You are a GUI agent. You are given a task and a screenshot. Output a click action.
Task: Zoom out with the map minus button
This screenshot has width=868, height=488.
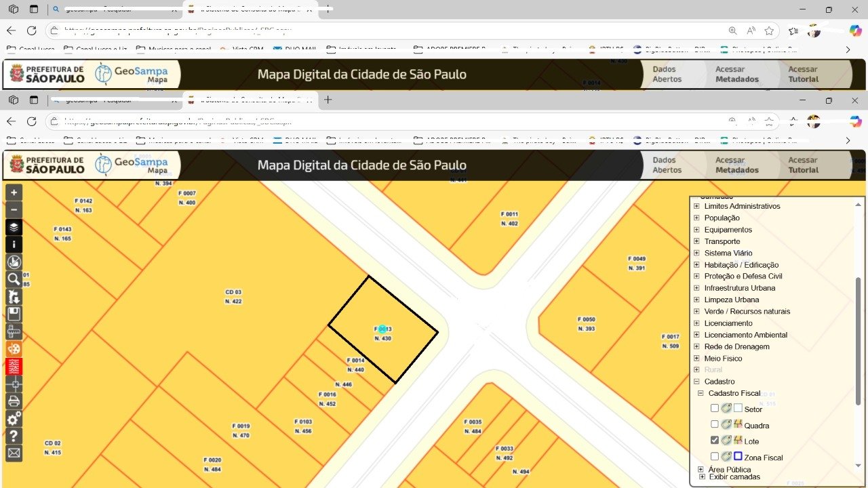[14, 209]
